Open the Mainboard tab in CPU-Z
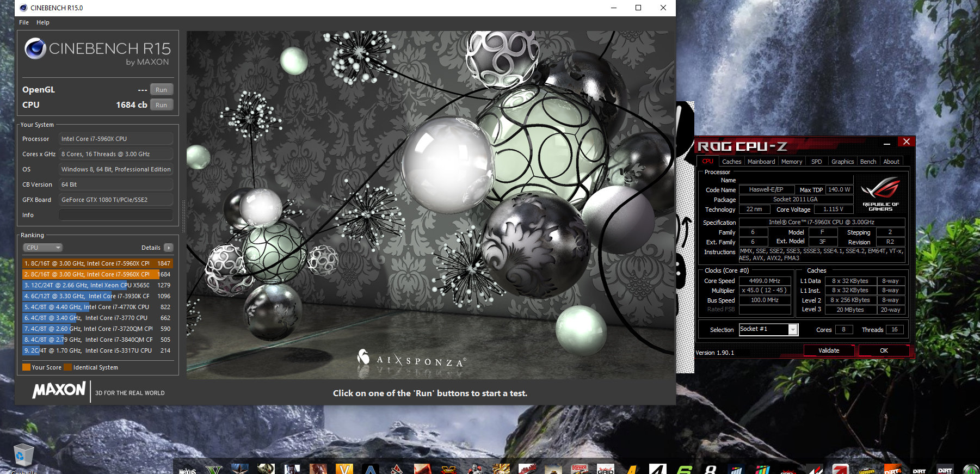Screen dimensions: 980x474 point(761,162)
